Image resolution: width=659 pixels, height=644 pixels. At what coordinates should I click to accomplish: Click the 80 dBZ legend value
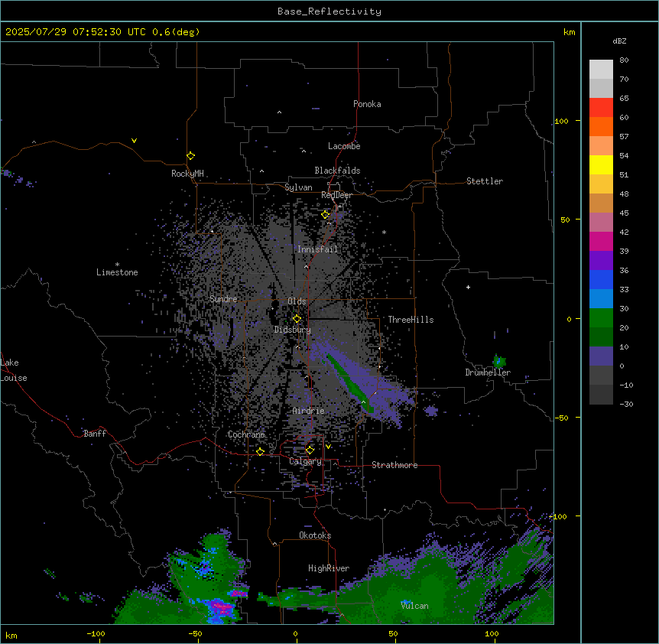624,60
